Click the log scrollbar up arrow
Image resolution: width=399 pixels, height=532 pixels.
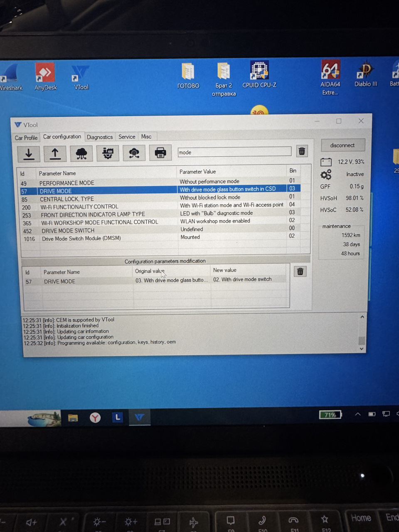(x=362, y=317)
